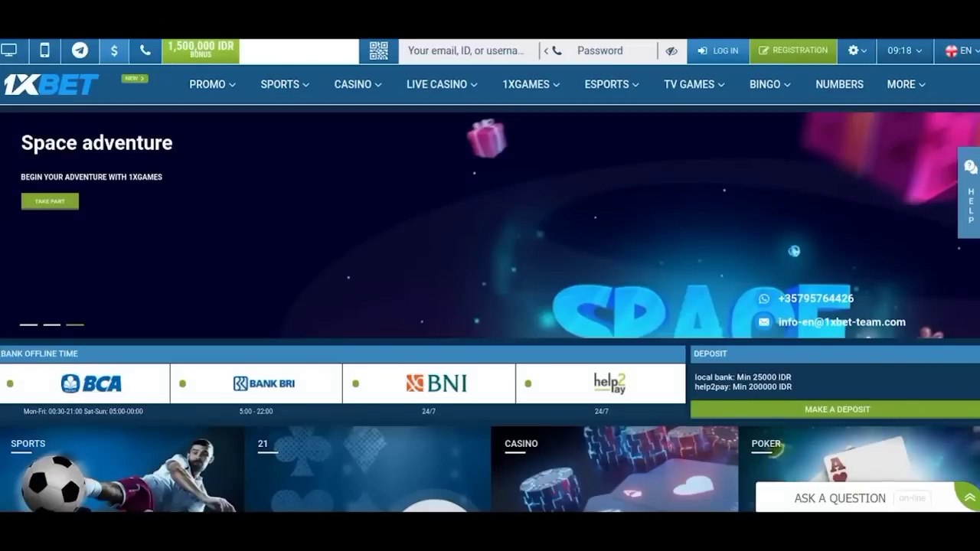Image resolution: width=980 pixels, height=551 pixels.
Task: Click the Bank BRI hours 5:00 - 22:00
Action: click(x=256, y=412)
